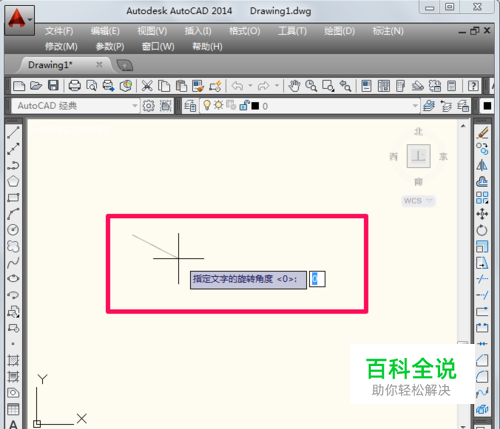
Task: Select the Revision Cloud tool
Action: pos(13,246)
